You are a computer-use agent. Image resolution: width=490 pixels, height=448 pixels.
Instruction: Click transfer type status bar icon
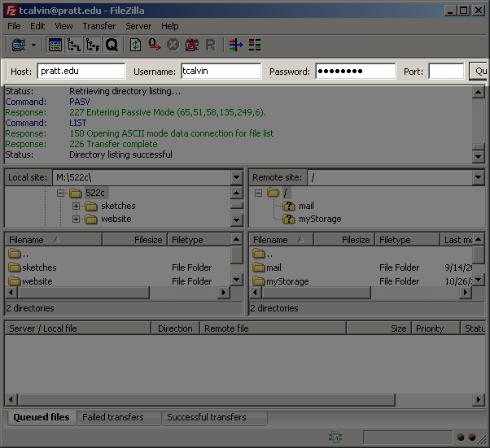tap(335, 437)
